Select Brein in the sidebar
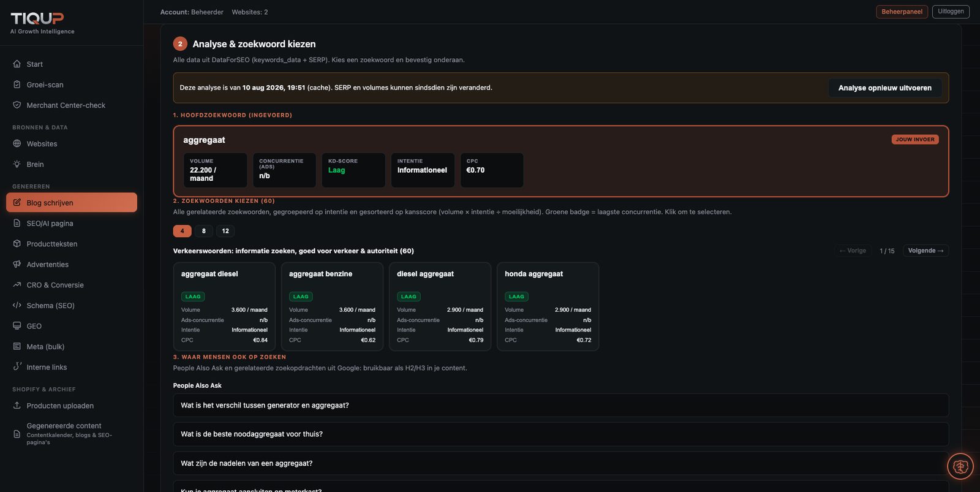The image size is (980, 492). point(72,164)
